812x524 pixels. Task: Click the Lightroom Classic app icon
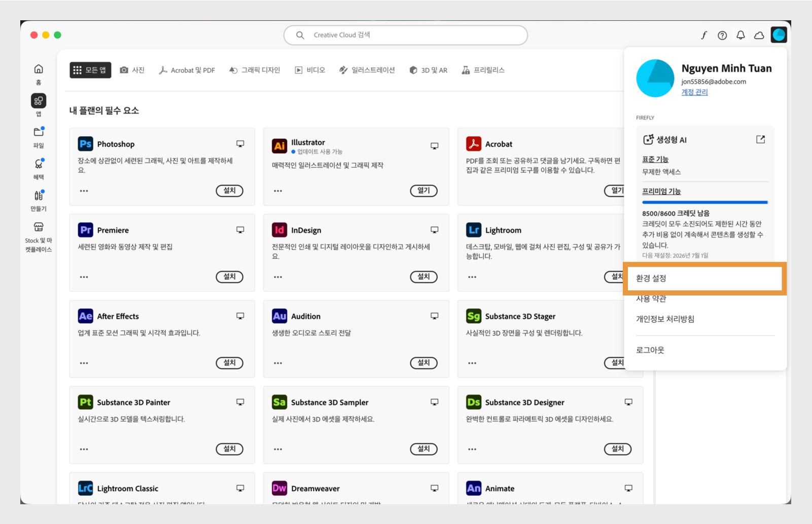85,489
